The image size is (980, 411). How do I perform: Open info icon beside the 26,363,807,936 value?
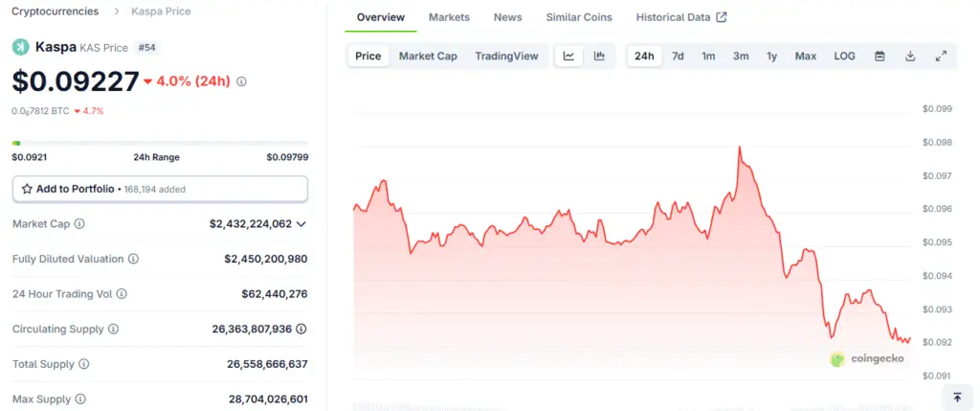[301, 329]
